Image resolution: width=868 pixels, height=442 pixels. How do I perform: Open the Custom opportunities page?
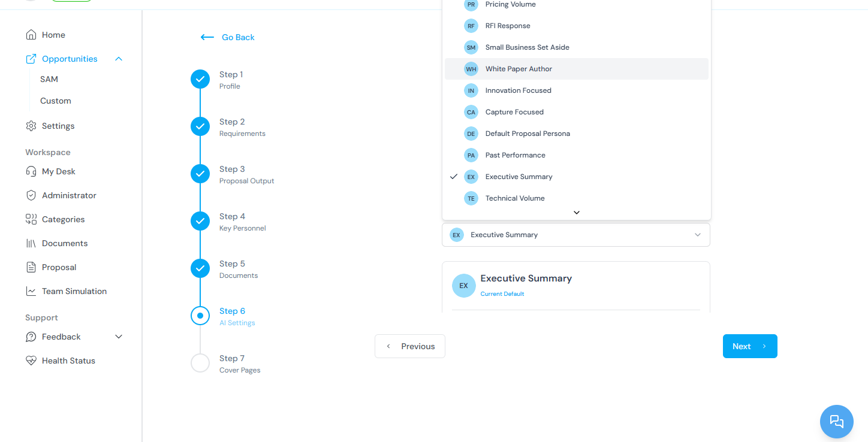click(x=56, y=101)
